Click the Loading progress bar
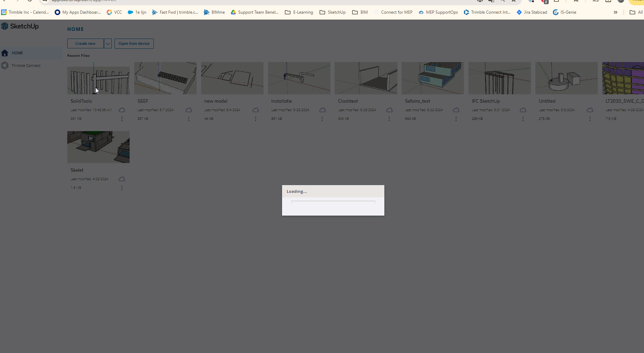Screen dimensions: 644x353 [333, 202]
